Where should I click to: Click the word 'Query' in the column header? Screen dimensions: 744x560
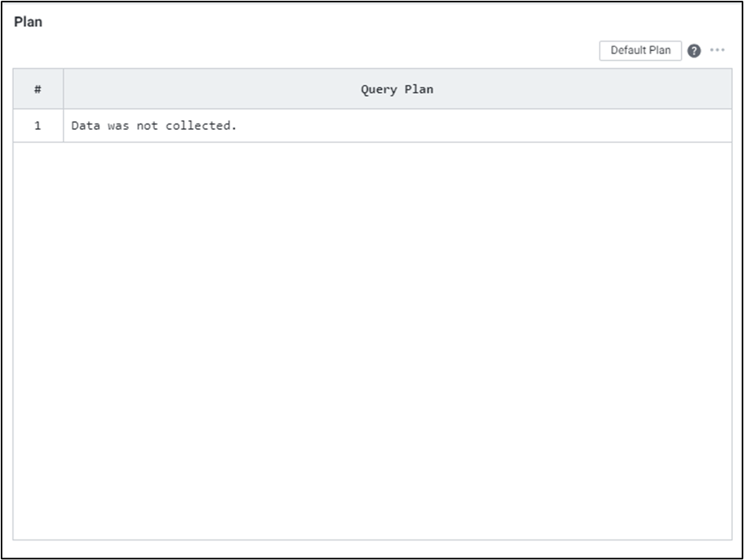coord(379,89)
